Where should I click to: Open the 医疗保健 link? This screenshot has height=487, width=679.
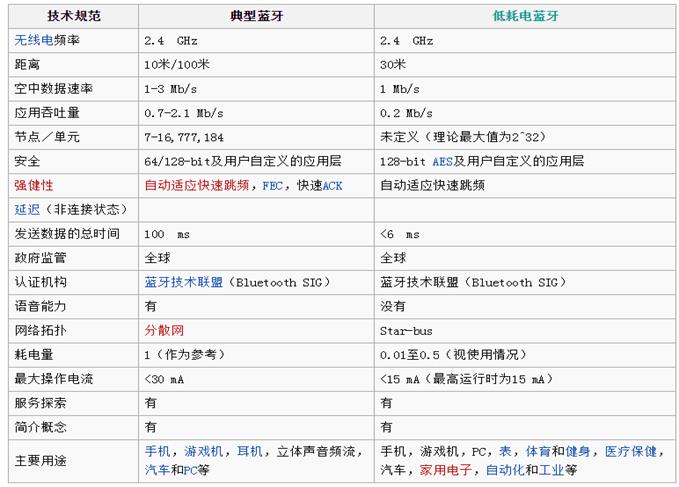tap(630, 452)
